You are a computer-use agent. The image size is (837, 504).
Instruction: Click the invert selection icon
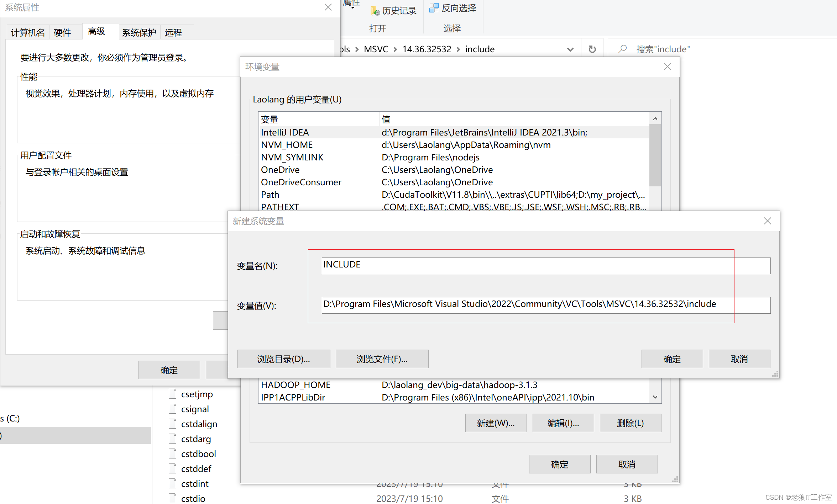tap(434, 8)
